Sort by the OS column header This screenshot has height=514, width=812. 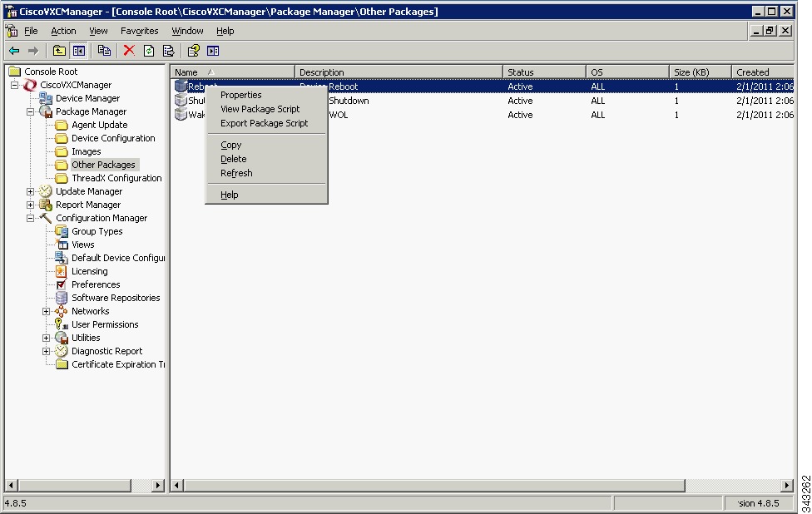tap(627, 72)
